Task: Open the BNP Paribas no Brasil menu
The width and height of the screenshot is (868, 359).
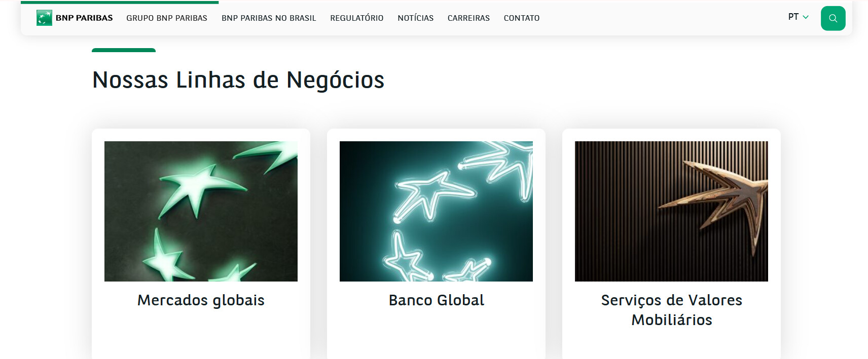Action: (269, 18)
